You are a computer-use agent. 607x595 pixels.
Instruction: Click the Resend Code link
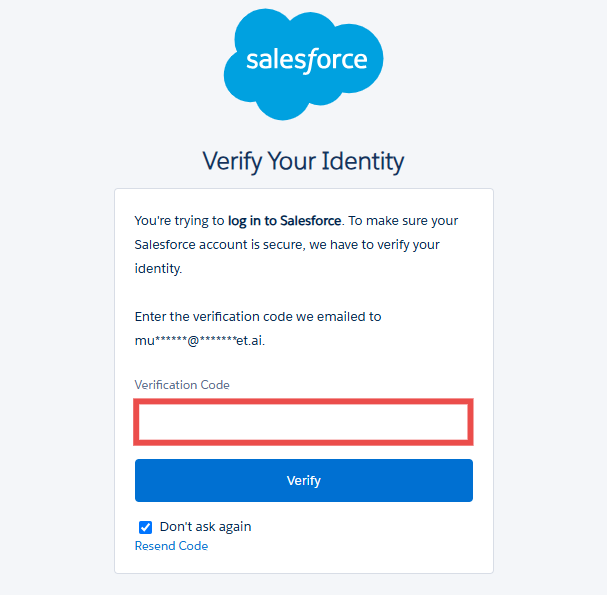tap(171, 546)
